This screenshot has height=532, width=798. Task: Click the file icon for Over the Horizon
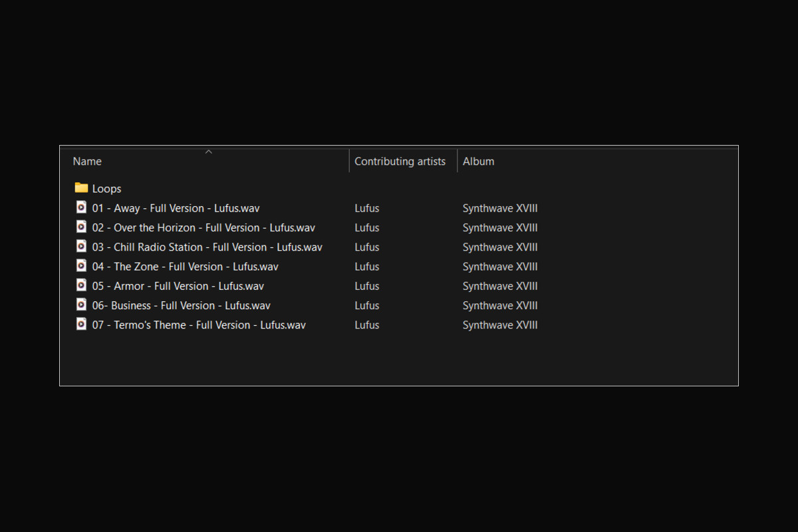(x=81, y=227)
